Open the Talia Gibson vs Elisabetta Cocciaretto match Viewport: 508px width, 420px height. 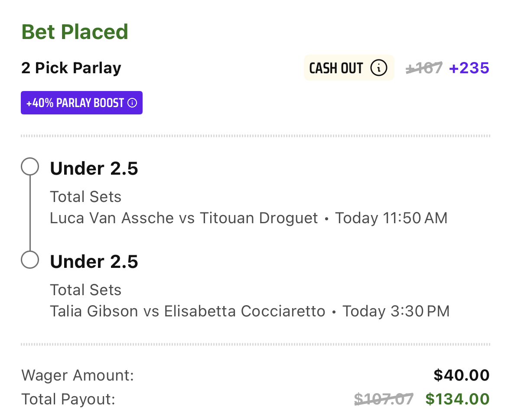coord(188,311)
